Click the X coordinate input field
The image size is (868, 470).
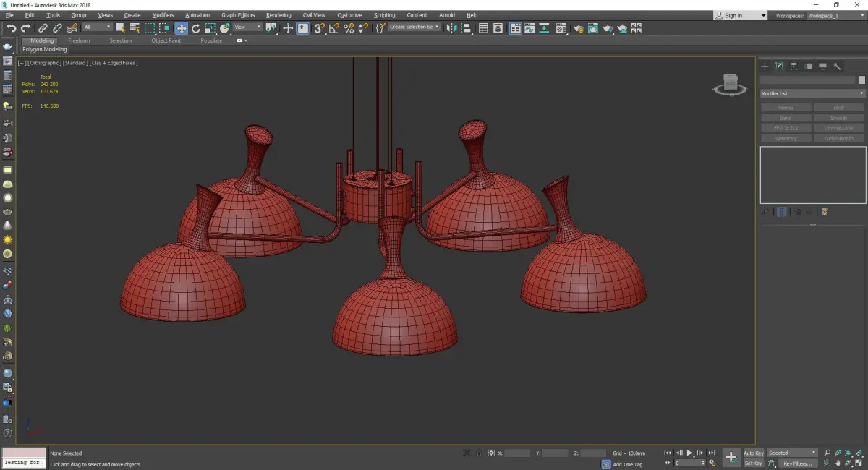pos(517,453)
